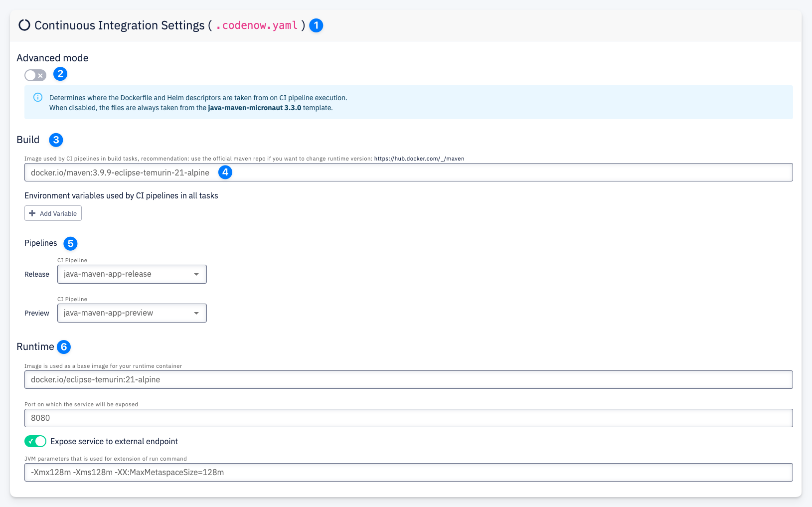812x507 pixels.
Task: Toggle the Advanced mode switch
Action: coord(35,75)
